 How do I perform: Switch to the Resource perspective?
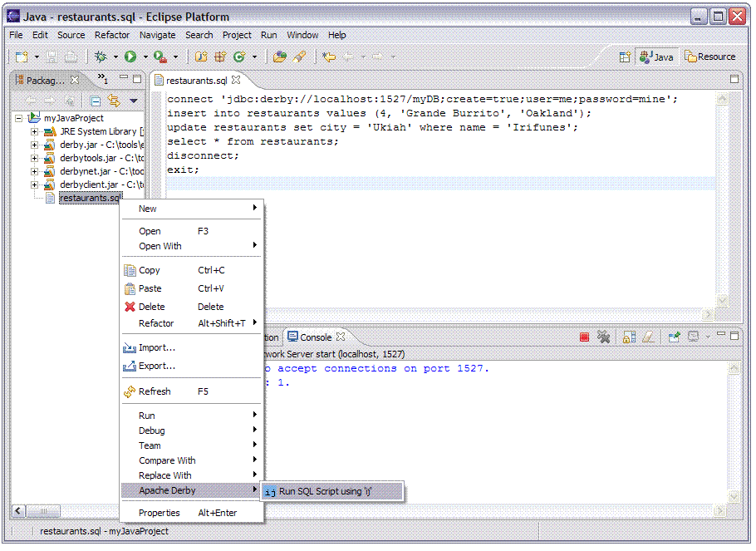tap(710, 57)
